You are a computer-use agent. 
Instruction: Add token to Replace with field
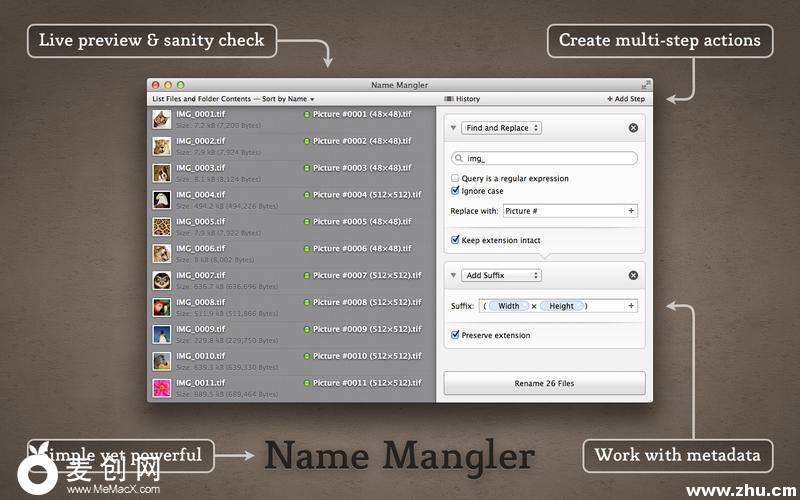631,211
